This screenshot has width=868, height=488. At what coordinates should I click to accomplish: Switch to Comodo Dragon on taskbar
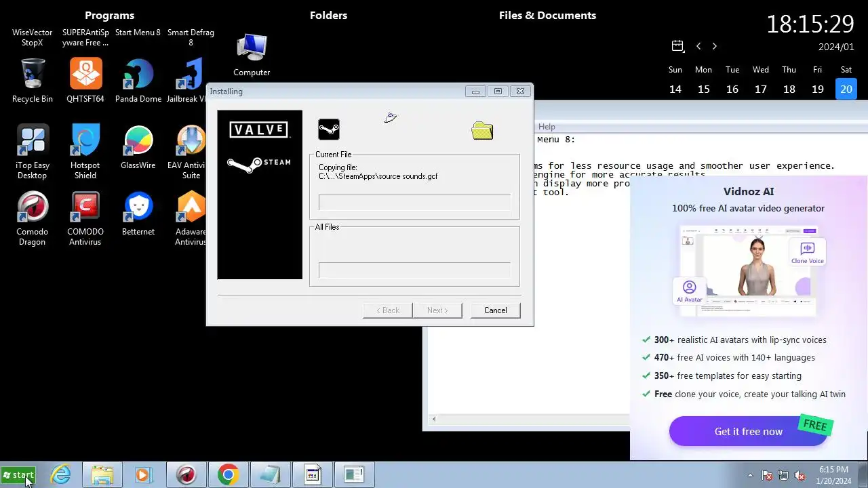186,475
